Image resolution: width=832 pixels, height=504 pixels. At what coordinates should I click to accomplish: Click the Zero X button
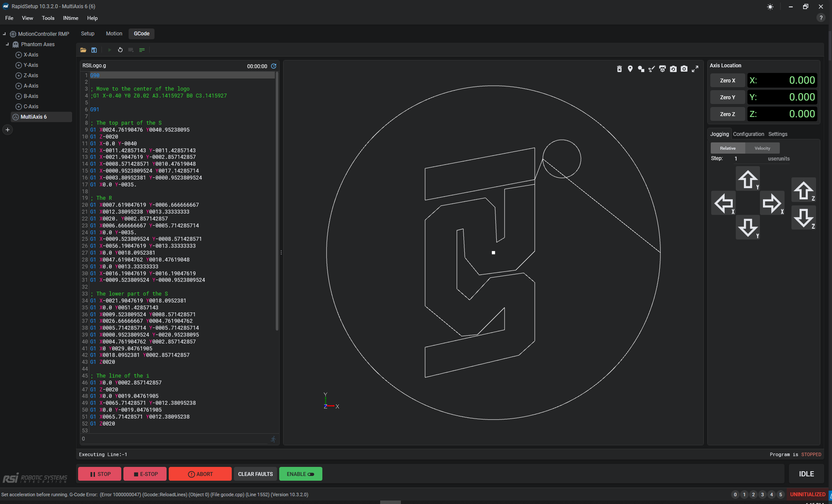point(728,81)
